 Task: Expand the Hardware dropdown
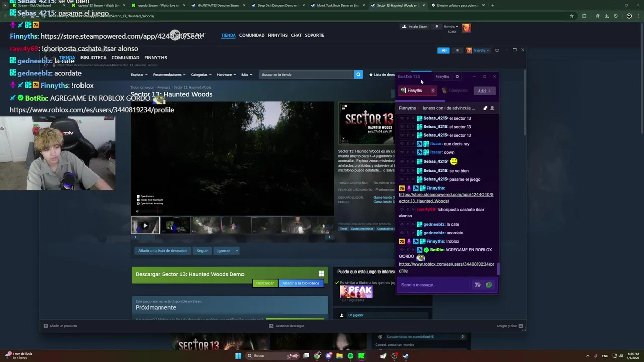tap(226, 75)
